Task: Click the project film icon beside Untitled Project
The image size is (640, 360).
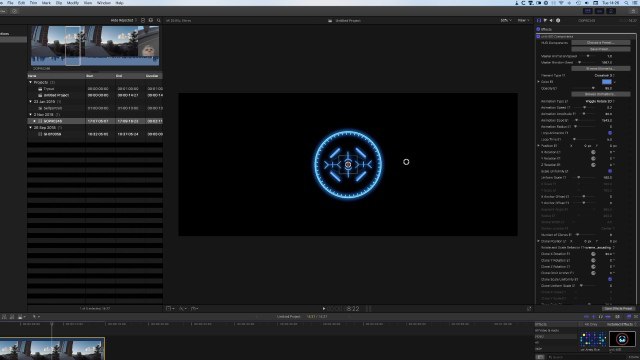Action: click(x=330, y=20)
